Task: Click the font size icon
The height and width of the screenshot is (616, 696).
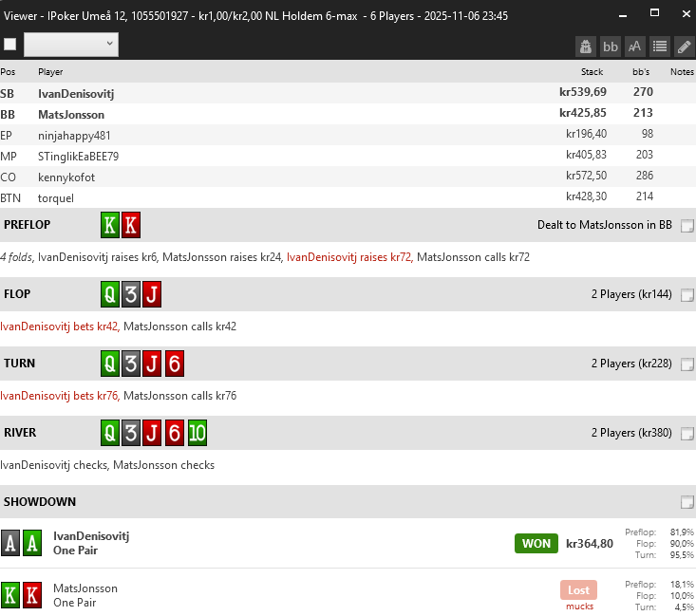Action: 635,46
